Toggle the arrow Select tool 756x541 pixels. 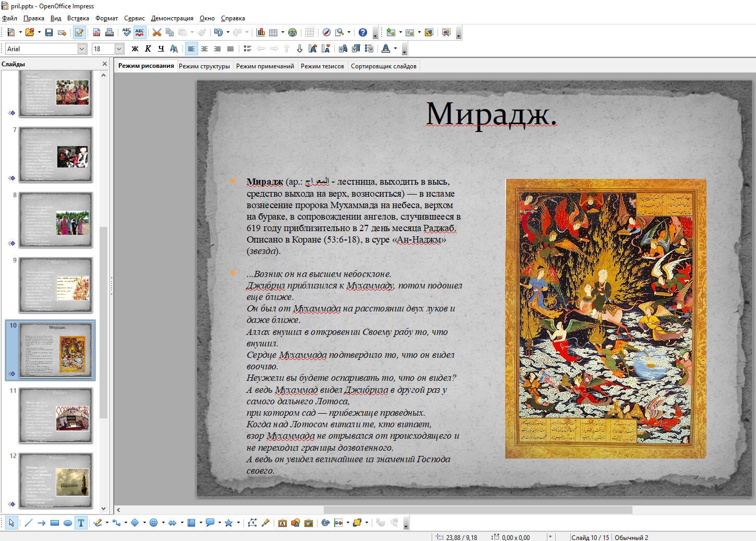tap(11, 523)
